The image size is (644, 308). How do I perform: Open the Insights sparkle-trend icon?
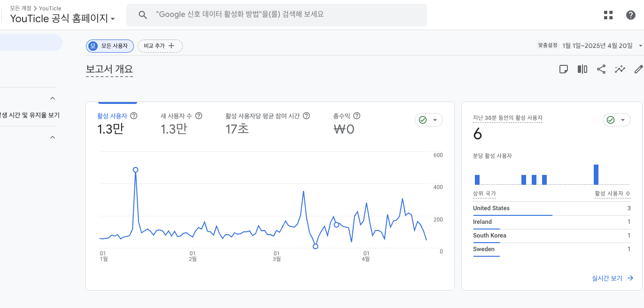[620, 70]
